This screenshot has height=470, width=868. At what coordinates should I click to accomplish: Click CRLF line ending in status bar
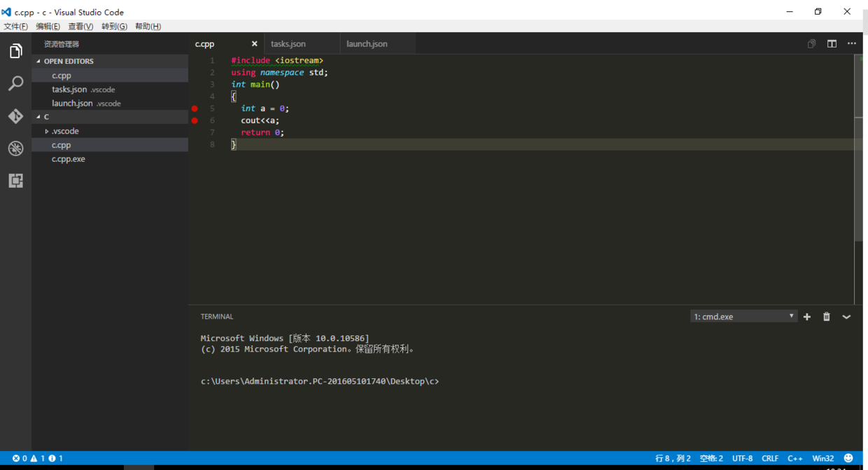tap(770, 458)
